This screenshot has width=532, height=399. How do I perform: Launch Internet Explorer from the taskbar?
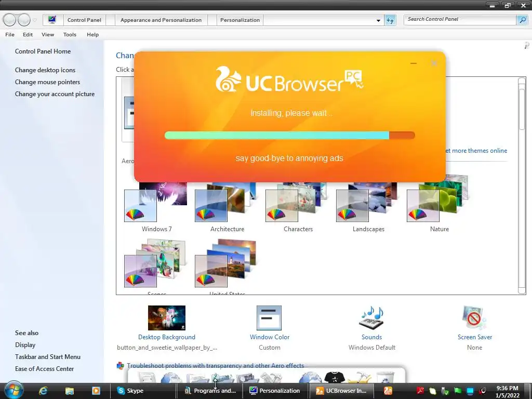click(x=43, y=391)
